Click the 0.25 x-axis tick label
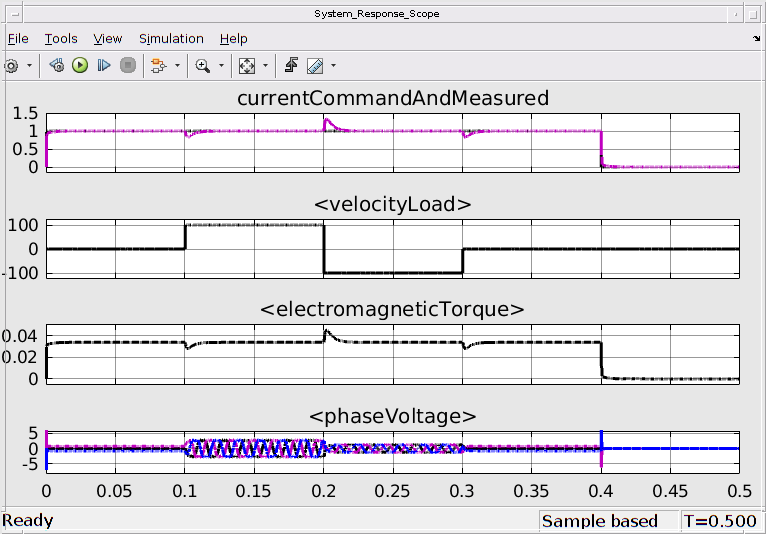Image resolution: width=766 pixels, height=534 pixels. tap(392, 491)
